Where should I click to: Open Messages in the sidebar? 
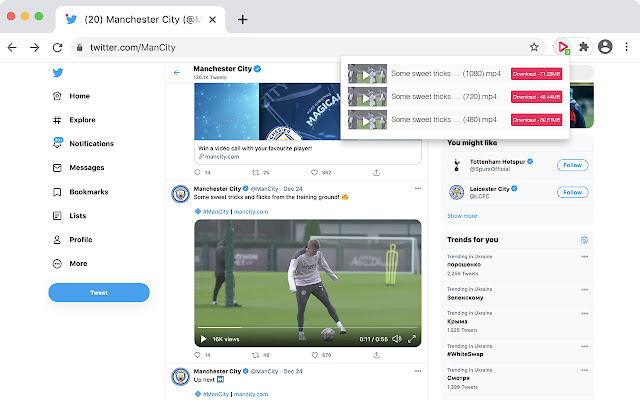click(78, 167)
